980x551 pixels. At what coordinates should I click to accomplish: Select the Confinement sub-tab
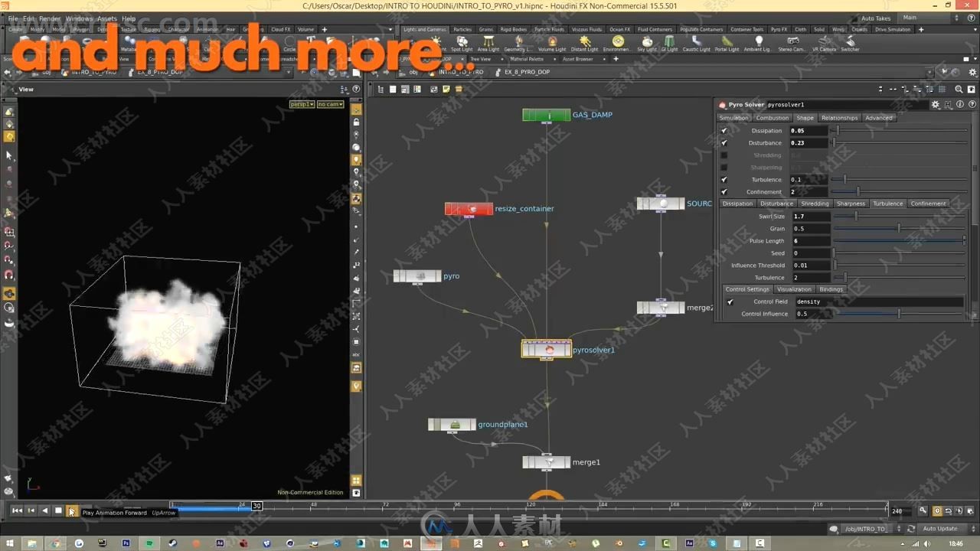tap(928, 204)
